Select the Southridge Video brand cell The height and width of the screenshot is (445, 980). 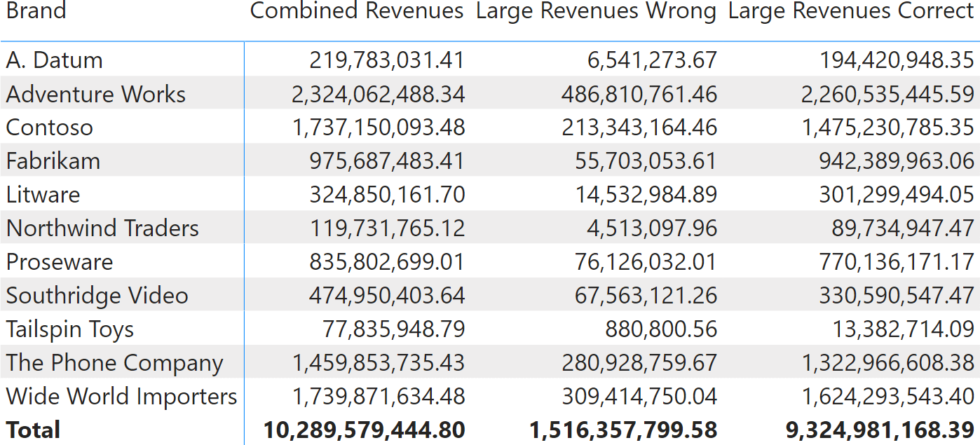pos(97,296)
